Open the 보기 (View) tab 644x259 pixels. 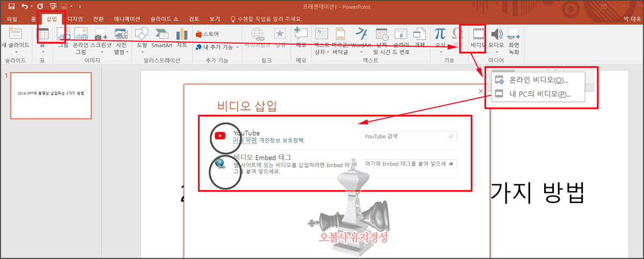[215, 19]
